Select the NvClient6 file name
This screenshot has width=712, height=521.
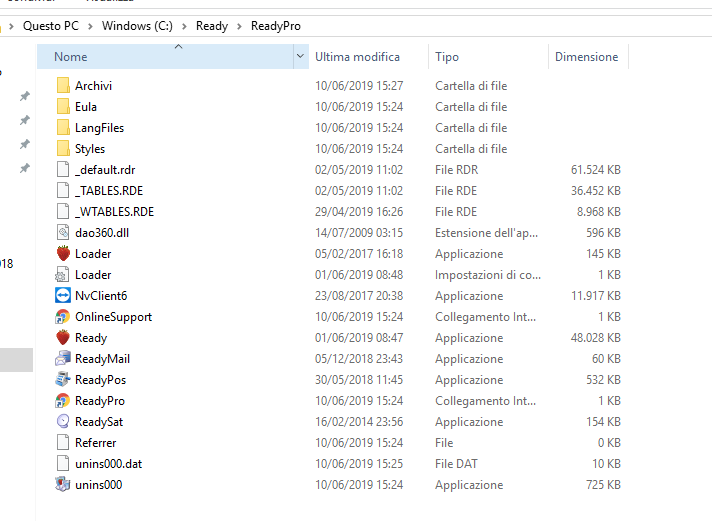pos(101,296)
